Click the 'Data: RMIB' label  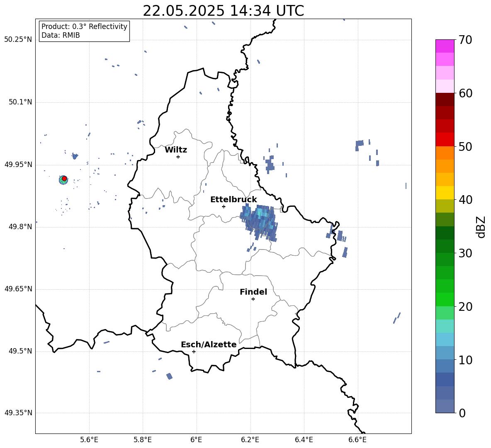click(61, 35)
